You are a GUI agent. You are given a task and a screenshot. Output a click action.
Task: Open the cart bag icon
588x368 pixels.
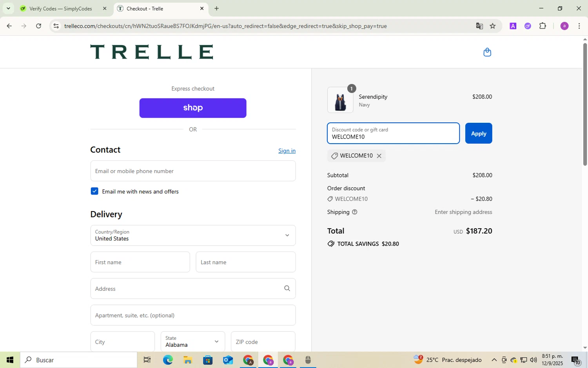tap(487, 52)
